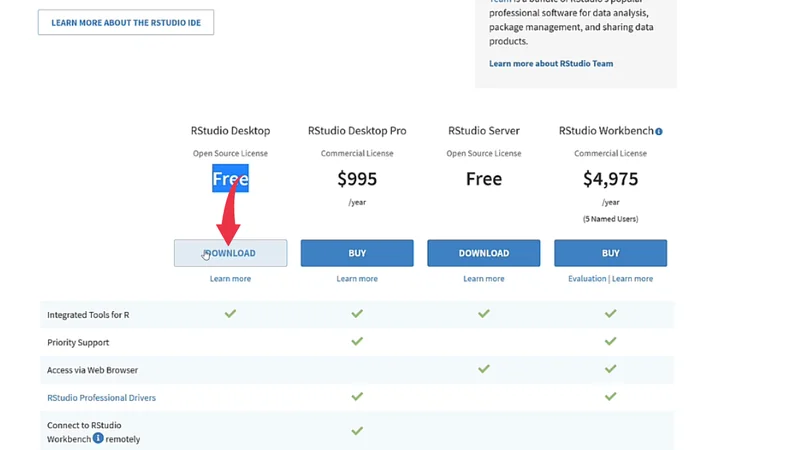Click Access via Web Browser checkmark for Server
The width and height of the screenshot is (800, 450).
coord(484,369)
